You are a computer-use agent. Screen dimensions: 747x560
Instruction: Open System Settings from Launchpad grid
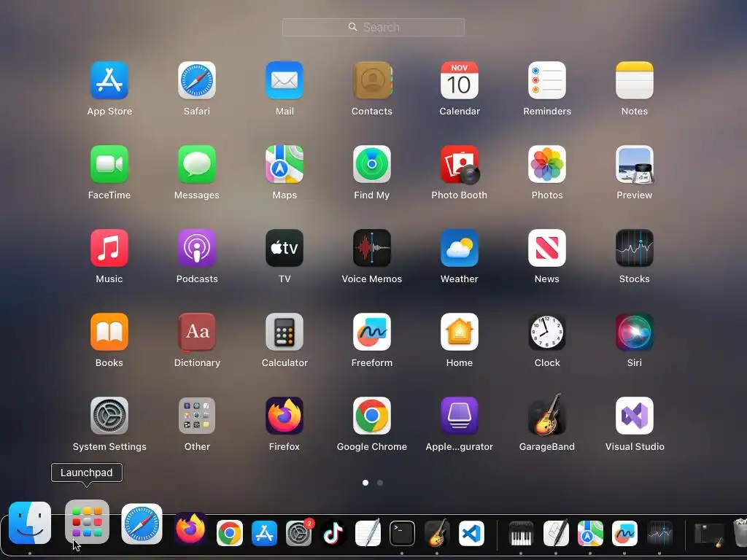click(x=109, y=416)
